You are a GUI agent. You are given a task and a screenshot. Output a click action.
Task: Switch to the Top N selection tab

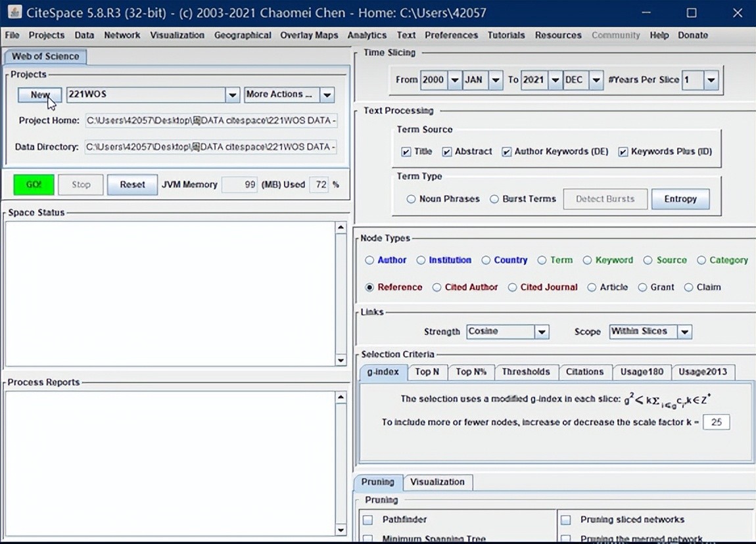click(x=427, y=372)
